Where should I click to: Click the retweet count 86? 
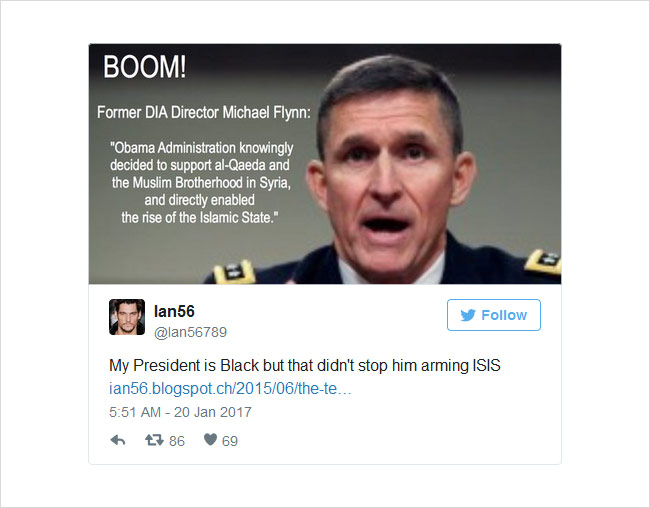coord(177,441)
